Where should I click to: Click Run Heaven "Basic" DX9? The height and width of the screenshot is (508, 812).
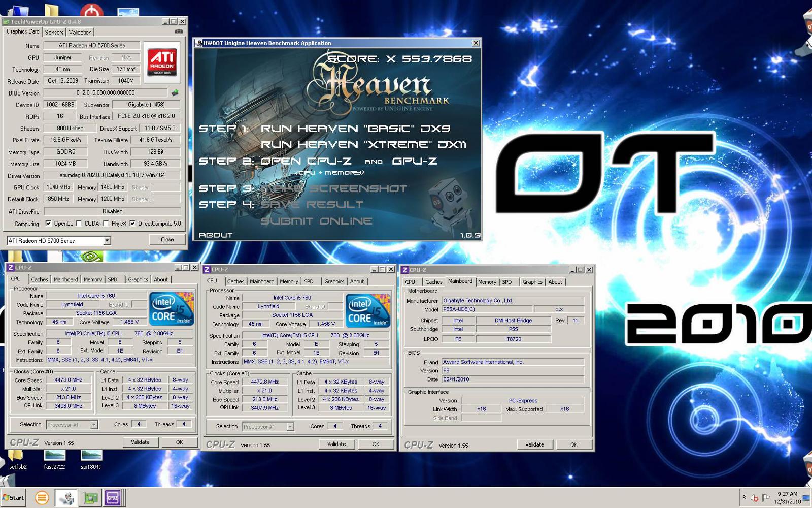(356, 129)
